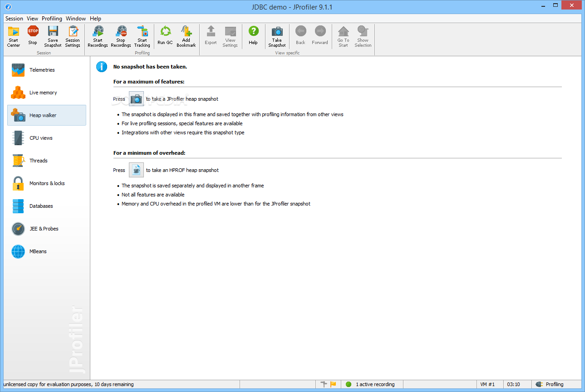This screenshot has height=392, width=585.
Task: Open the MBeans section
Action: pyautogui.click(x=47, y=251)
